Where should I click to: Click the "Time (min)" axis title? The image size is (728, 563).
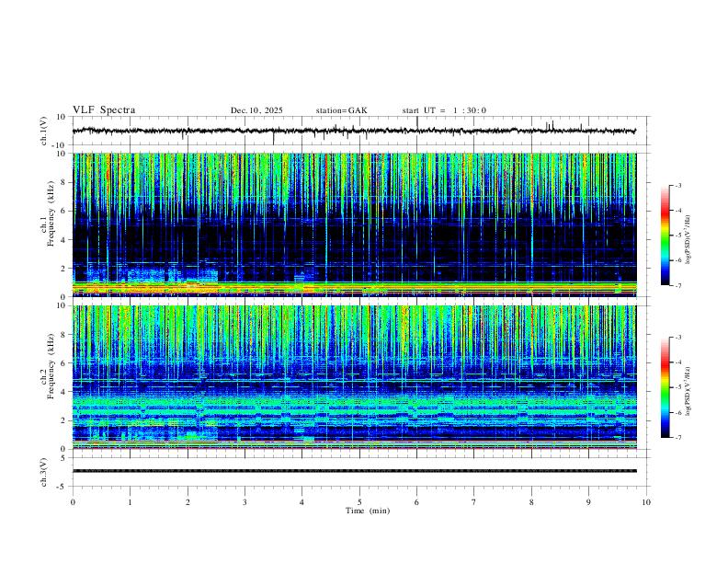point(368,511)
